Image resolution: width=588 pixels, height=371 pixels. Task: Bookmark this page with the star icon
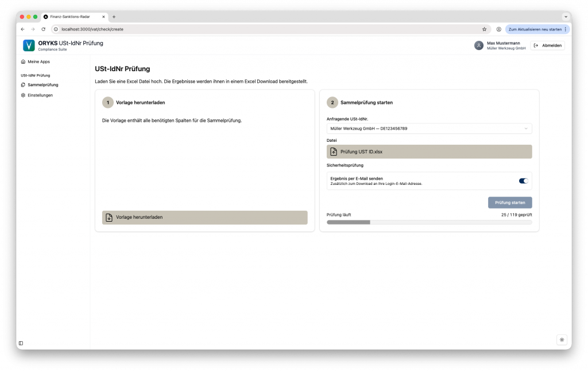484,29
